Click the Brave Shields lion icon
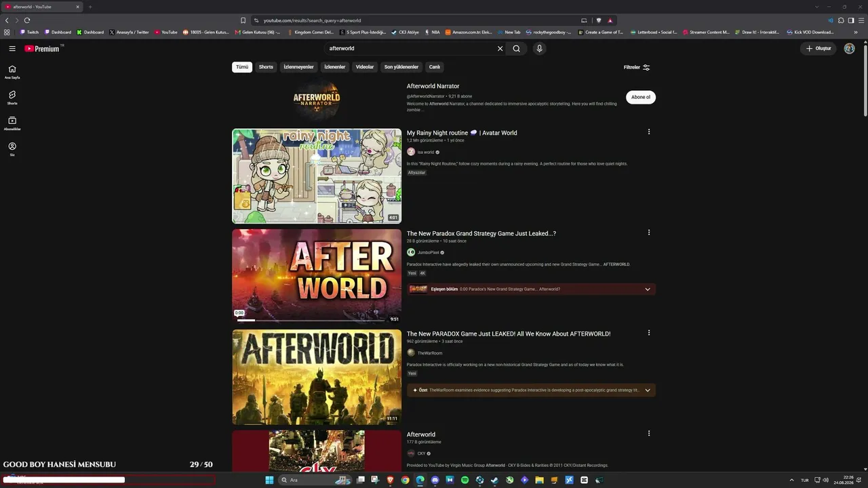868x488 pixels. click(x=599, y=20)
